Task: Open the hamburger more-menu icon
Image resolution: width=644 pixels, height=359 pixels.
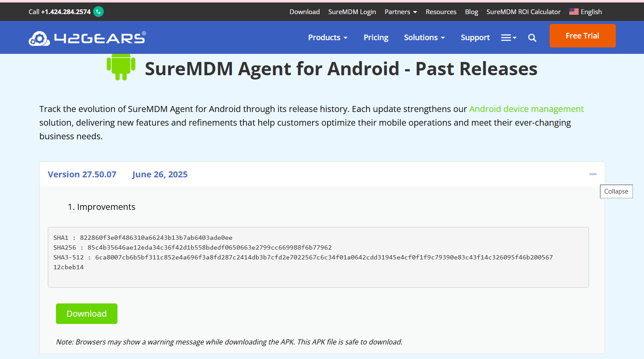Action: click(509, 38)
